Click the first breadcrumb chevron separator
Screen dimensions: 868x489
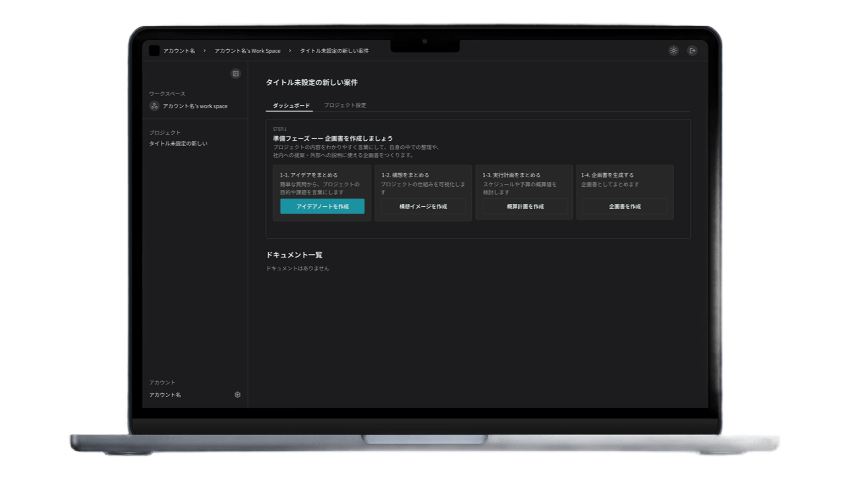(x=205, y=51)
